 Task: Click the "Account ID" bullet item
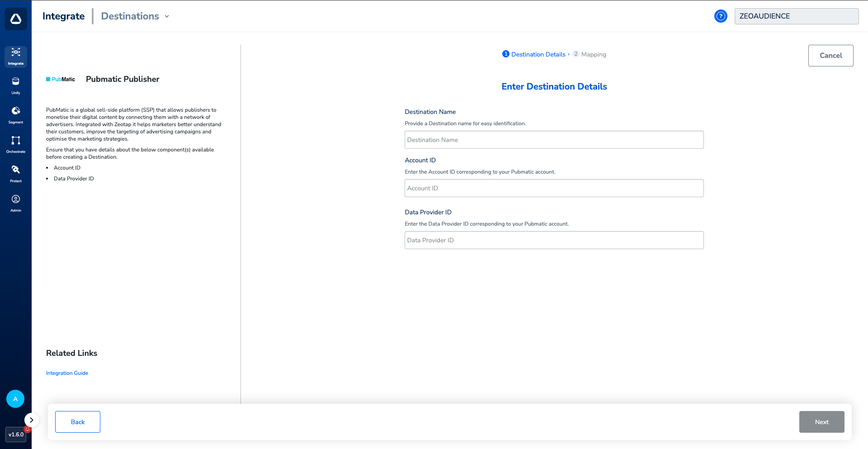pyautogui.click(x=67, y=168)
